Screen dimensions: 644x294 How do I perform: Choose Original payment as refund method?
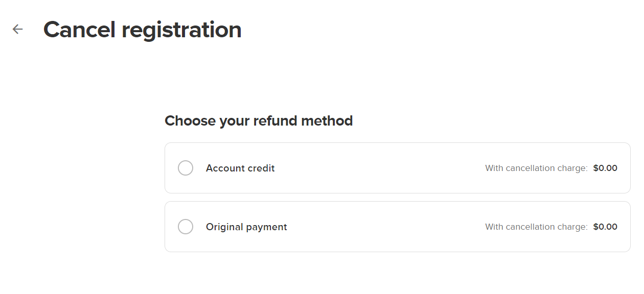pos(186,227)
